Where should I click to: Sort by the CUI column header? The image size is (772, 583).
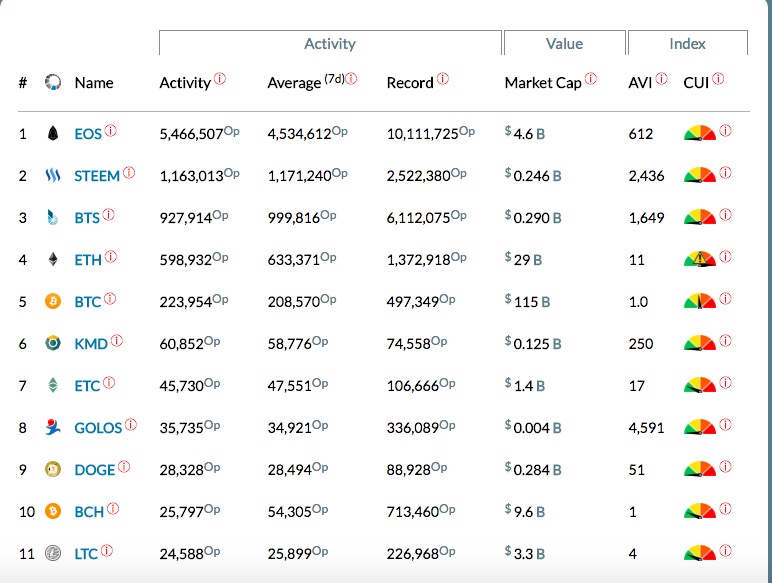tap(696, 83)
